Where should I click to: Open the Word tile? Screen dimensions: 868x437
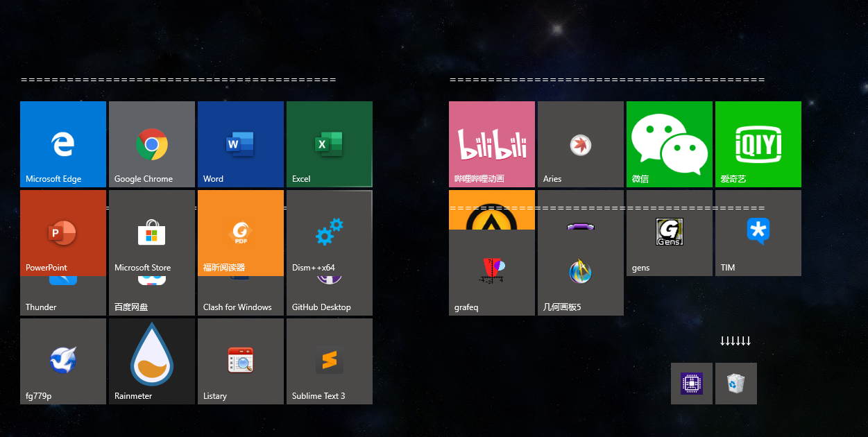(241, 144)
